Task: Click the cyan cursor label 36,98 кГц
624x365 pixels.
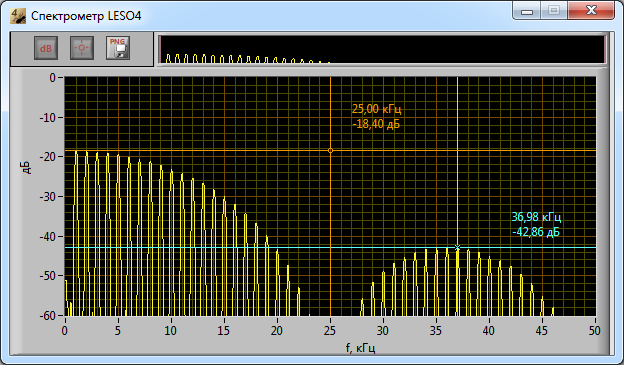Action: tap(536, 217)
